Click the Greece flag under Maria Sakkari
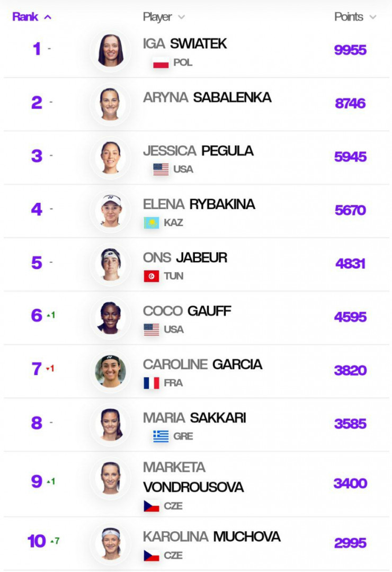This screenshot has width=392, height=572. pyautogui.click(x=161, y=436)
